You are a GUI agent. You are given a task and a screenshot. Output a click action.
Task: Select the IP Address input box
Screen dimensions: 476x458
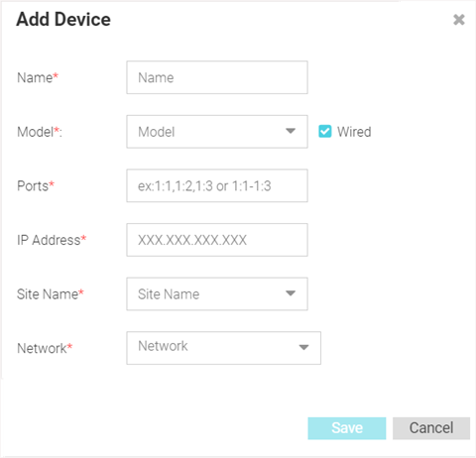[x=217, y=240]
